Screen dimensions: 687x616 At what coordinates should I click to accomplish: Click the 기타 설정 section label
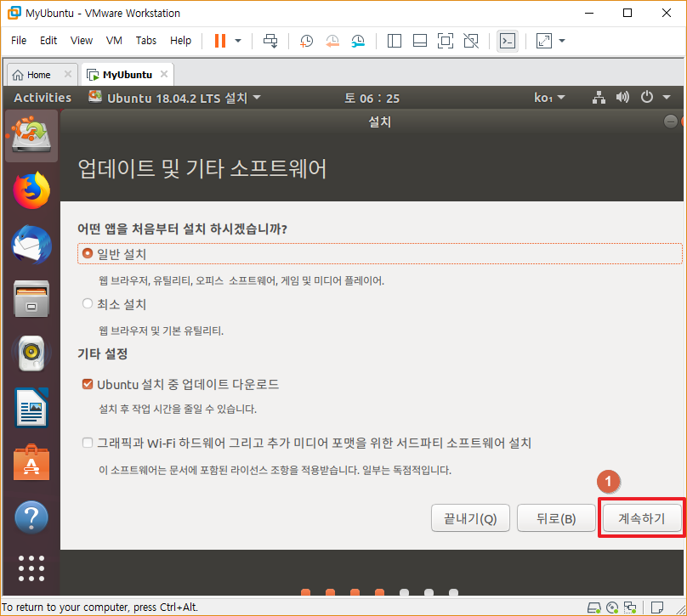pos(103,353)
